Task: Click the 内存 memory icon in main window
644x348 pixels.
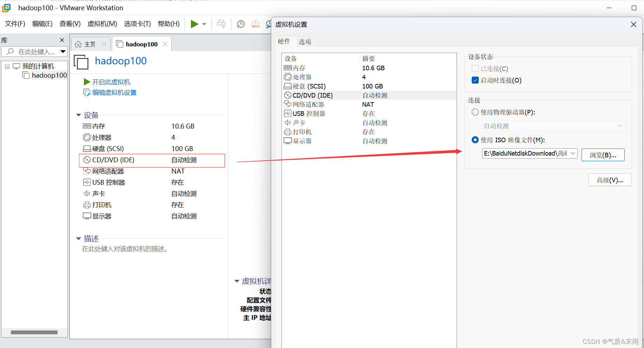Action: [87, 126]
